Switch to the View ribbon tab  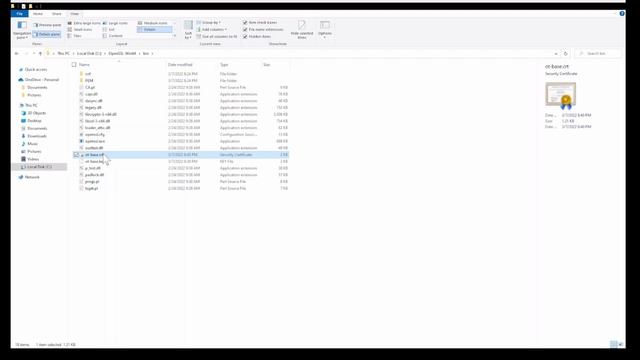click(74, 14)
